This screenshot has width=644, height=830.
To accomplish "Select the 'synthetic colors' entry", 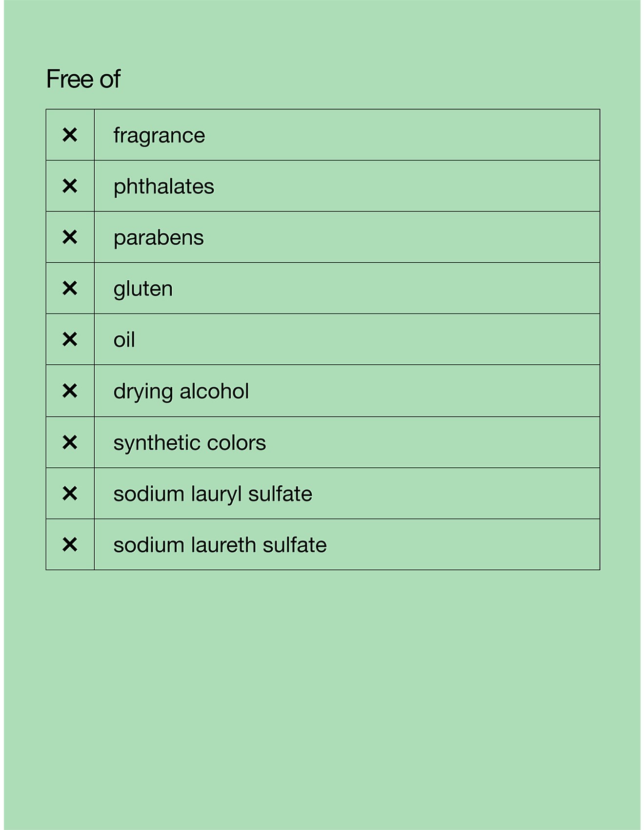I will click(x=189, y=443).
